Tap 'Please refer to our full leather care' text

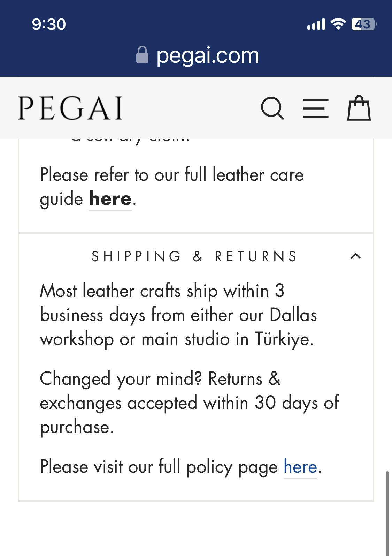[x=172, y=174]
